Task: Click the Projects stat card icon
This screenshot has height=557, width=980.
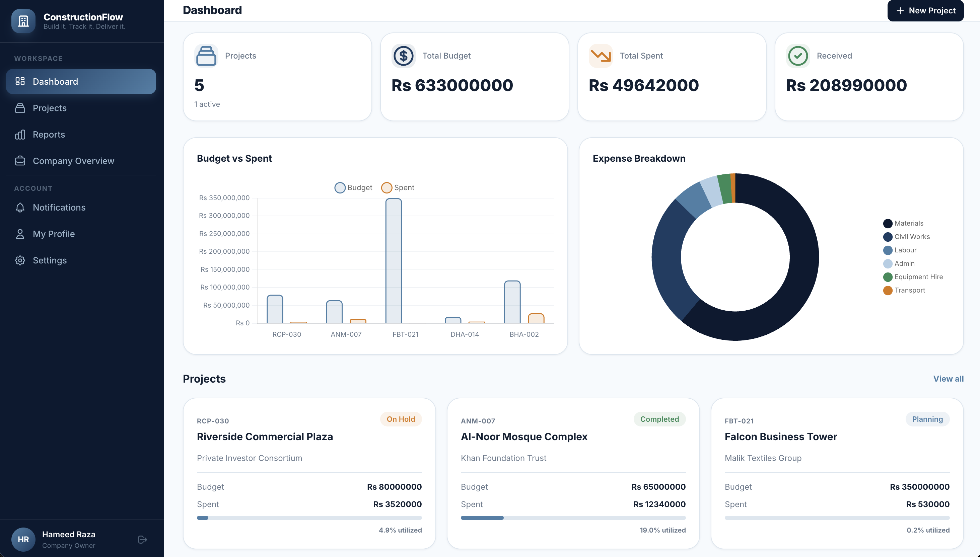Action: 206,56
